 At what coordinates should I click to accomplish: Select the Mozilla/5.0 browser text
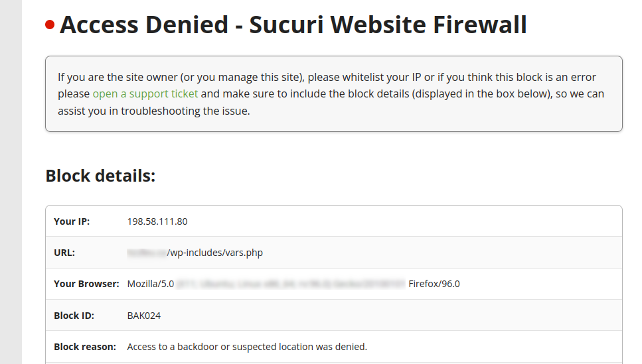click(x=150, y=284)
